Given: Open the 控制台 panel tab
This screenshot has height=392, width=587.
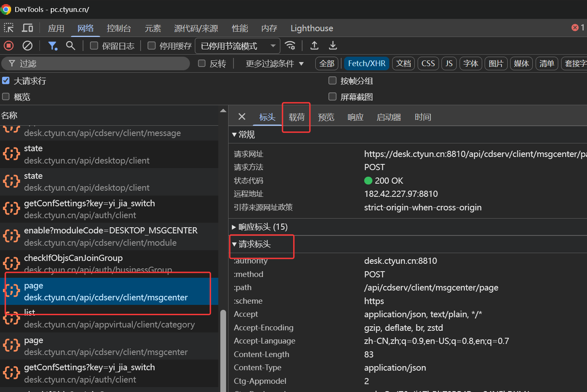Looking at the screenshot, I should 119,28.
